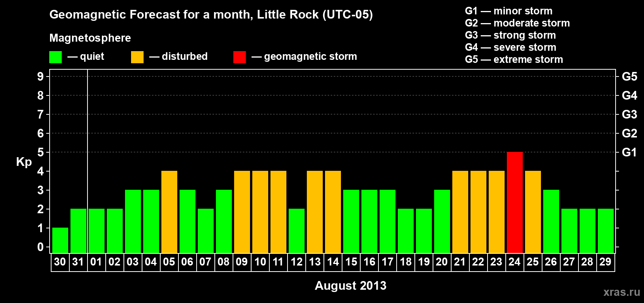Click the 'G5 — extreme storm' legend line
This screenshot has height=303, width=644.
[514, 59]
